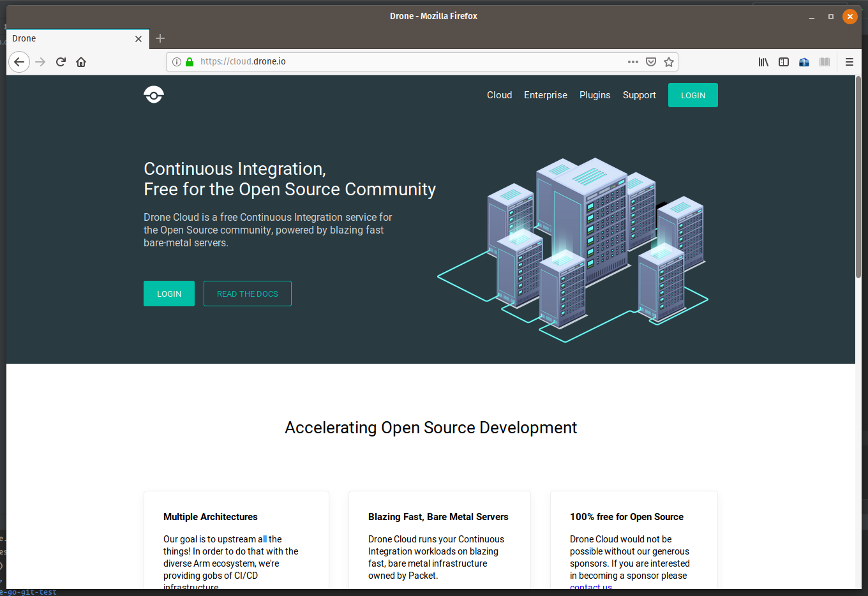Go to the Plugins navigation item
This screenshot has width=868, height=596.
pos(594,95)
